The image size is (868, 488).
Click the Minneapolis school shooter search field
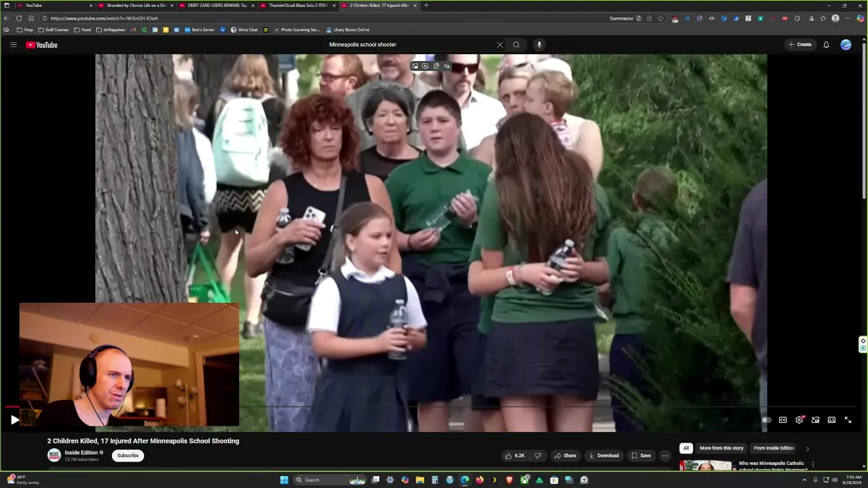(x=410, y=45)
